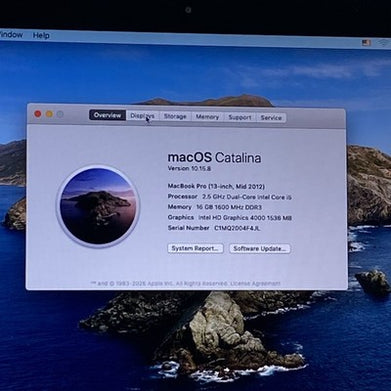Close the About This Mac window
391x391 pixels.
point(38,114)
